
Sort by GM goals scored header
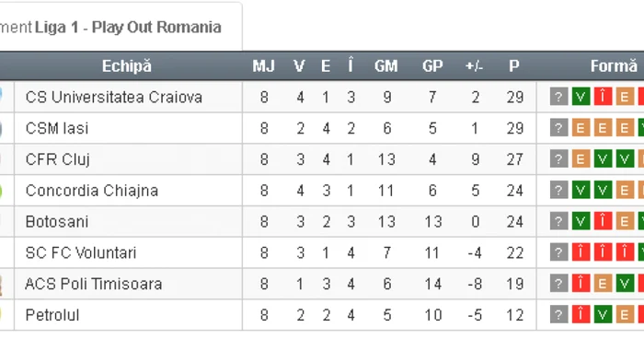pyautogui.click(x=386, y=65)
